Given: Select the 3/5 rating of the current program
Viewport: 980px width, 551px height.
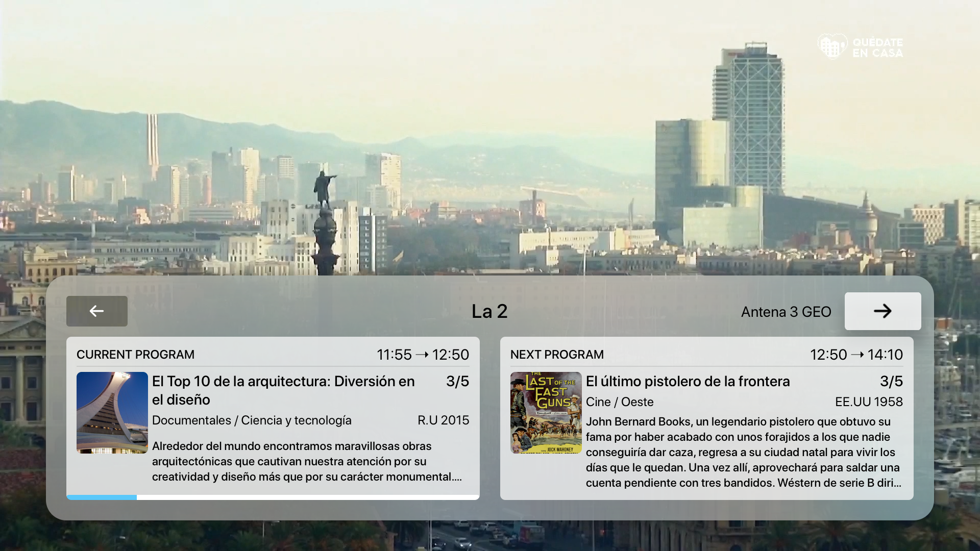Looking at the screenshot, I should [x=457, y=382].
